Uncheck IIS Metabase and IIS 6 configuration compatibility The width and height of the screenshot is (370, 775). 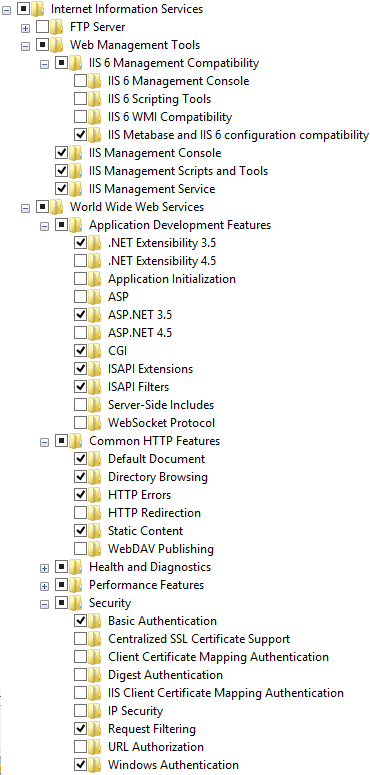point(81,135)
